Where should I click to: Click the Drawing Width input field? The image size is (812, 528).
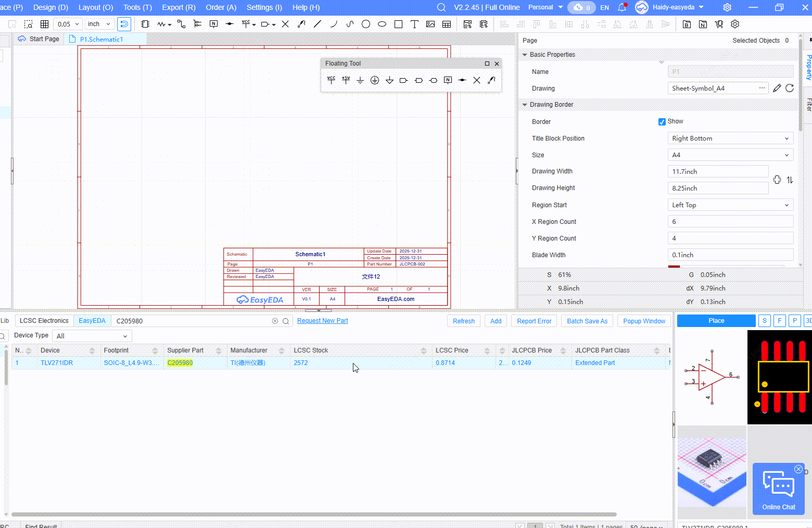717,172
